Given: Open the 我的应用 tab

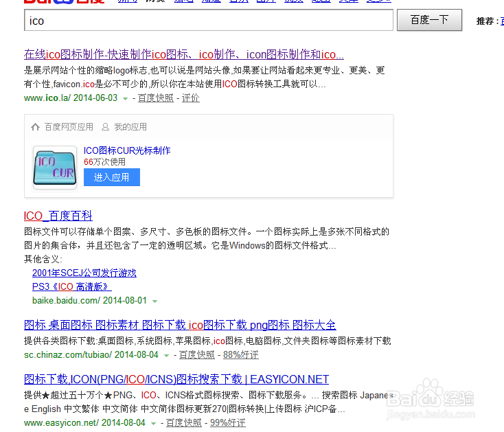Looking at the screenshot, I should click(x=130, y=127).
